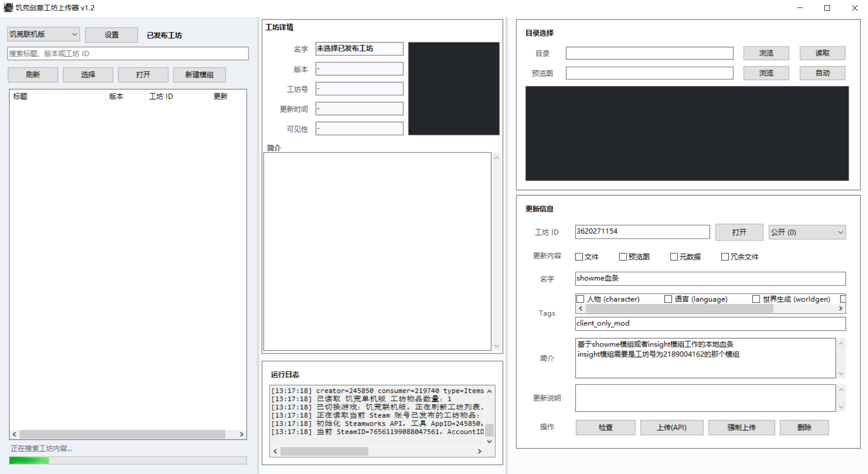Click the 目录 path input field
868x474 pixels.
click(x=649, y=53)
